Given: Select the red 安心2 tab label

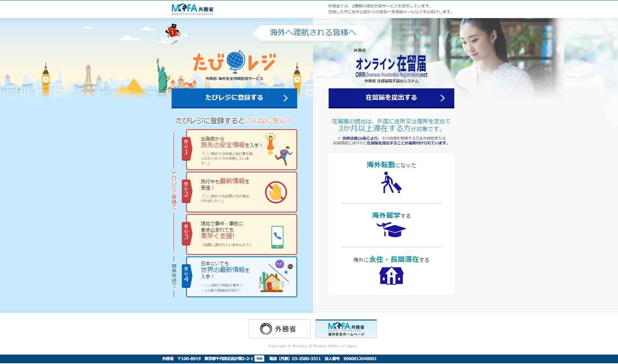Looking at the screenshot, I should 186,191.
